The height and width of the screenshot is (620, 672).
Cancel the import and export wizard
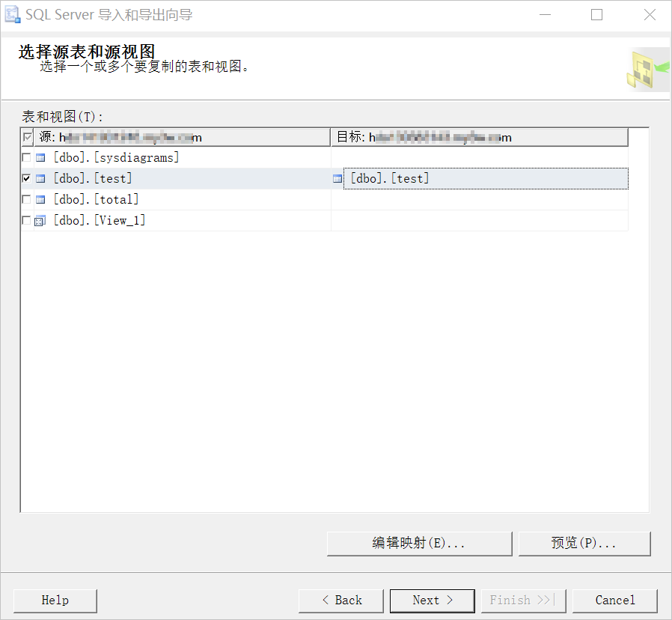click(x=614, y=601)
